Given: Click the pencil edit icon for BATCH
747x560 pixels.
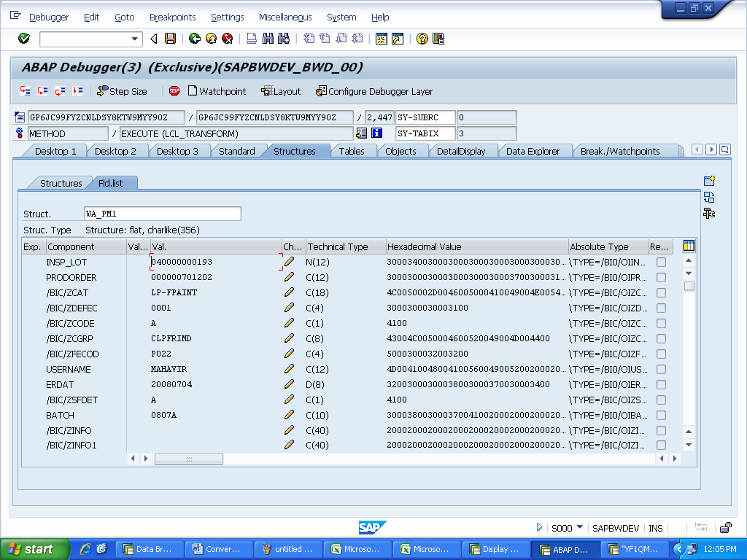Looking at the screenshot, I should (289, 415).
